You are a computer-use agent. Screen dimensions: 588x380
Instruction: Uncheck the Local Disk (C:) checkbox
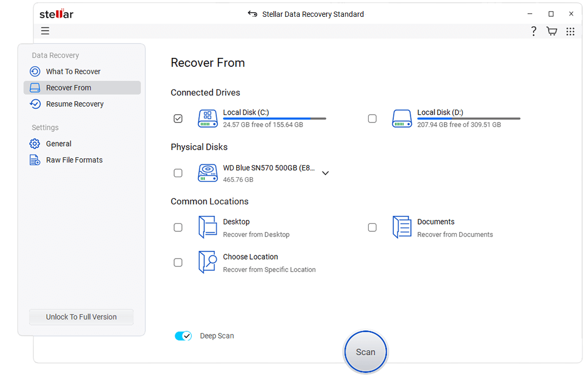coord(178,119)
